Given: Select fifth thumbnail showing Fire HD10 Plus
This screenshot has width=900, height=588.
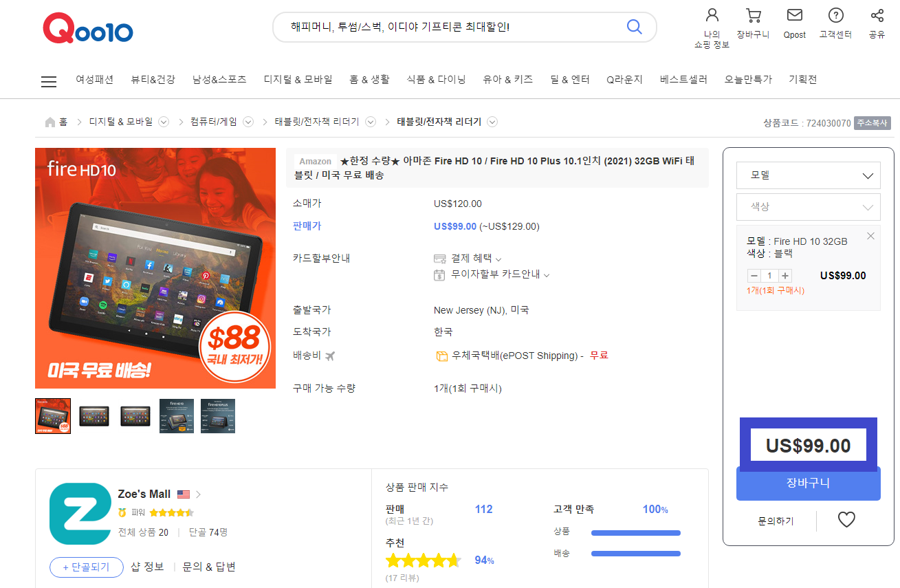Looking at the screenshot, I should pyautogui.click(x=218, y=416).
